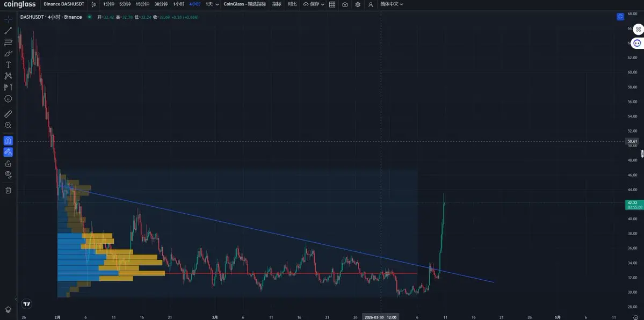644x320 pixels.
Task: Switch to the 5分钟 timeframe
Action: (x=125, y=4)
